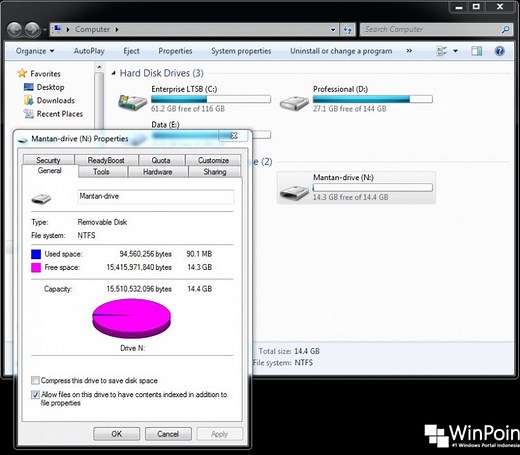Switch to the ReadyBoost tab
This screenshot has height=455, width=520.
(106, 160)
